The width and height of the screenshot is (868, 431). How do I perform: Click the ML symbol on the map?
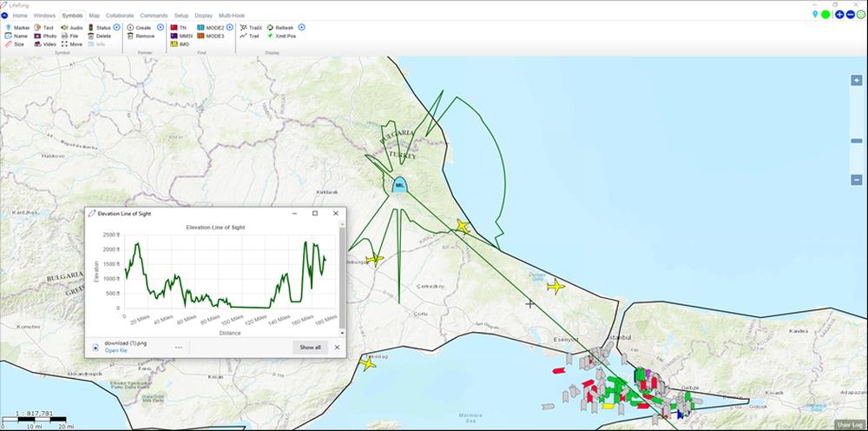tap(399, 185)
